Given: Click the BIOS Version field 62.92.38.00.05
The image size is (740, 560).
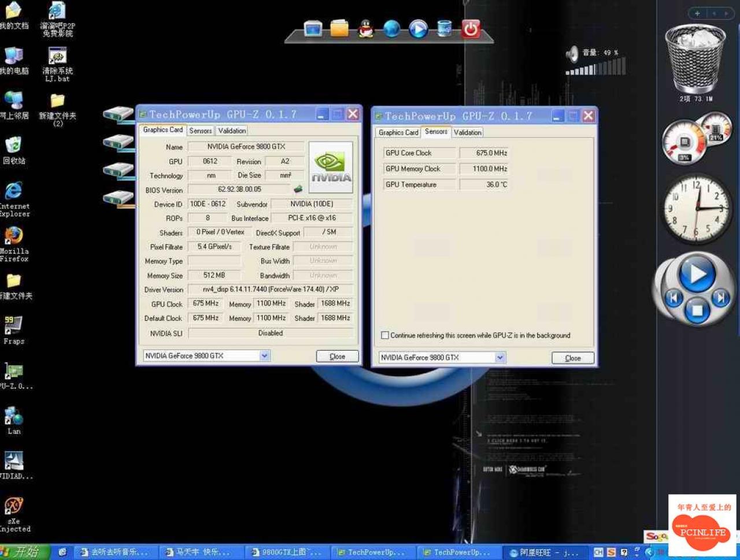Looking at the screenshot, I should point(239,190).
